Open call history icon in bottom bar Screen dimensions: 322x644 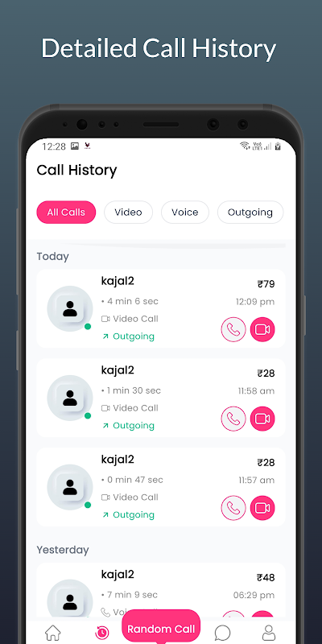click(102, 633)
